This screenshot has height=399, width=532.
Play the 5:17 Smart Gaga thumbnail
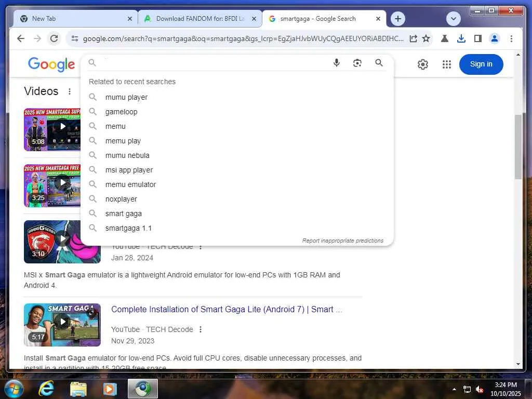coord(62,325)
